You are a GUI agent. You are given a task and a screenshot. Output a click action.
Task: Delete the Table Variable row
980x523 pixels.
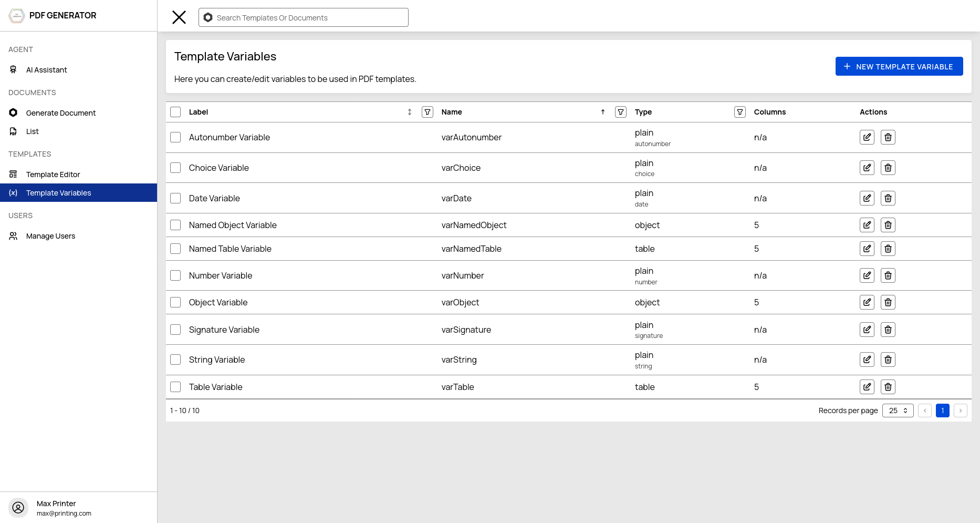pyautogui.click(x=888, y=387)
